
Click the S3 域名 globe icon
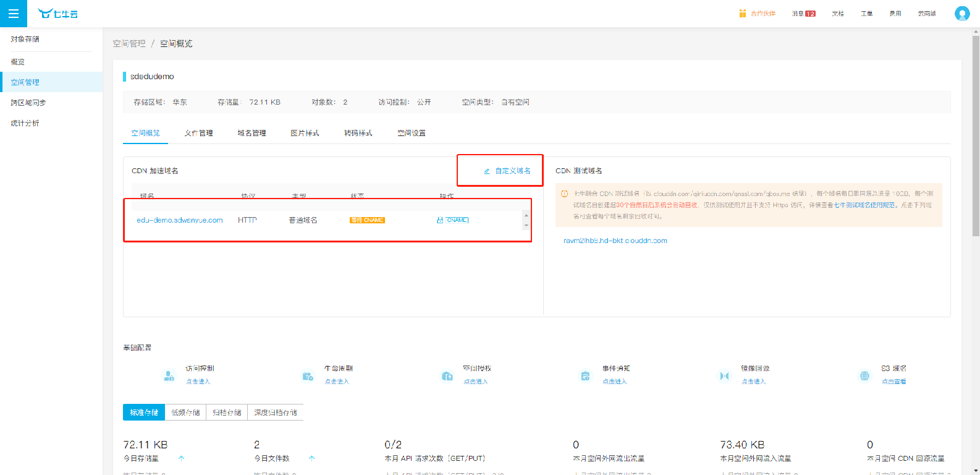(x=864, y=375)
